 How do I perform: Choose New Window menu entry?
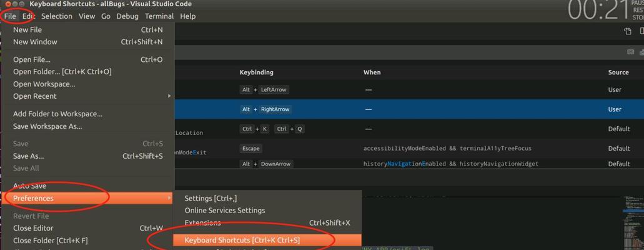[87, 42]
